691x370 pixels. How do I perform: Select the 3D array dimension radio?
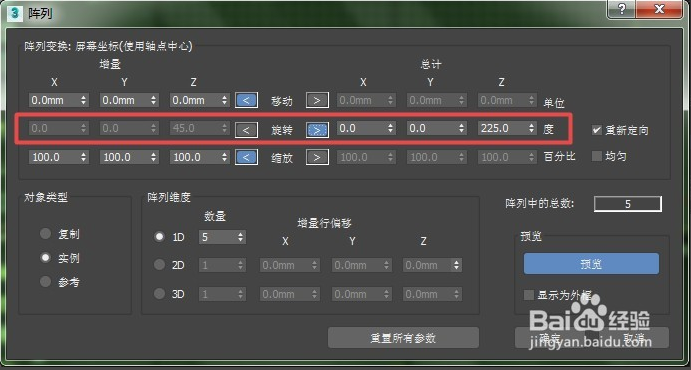coord(159,293)
